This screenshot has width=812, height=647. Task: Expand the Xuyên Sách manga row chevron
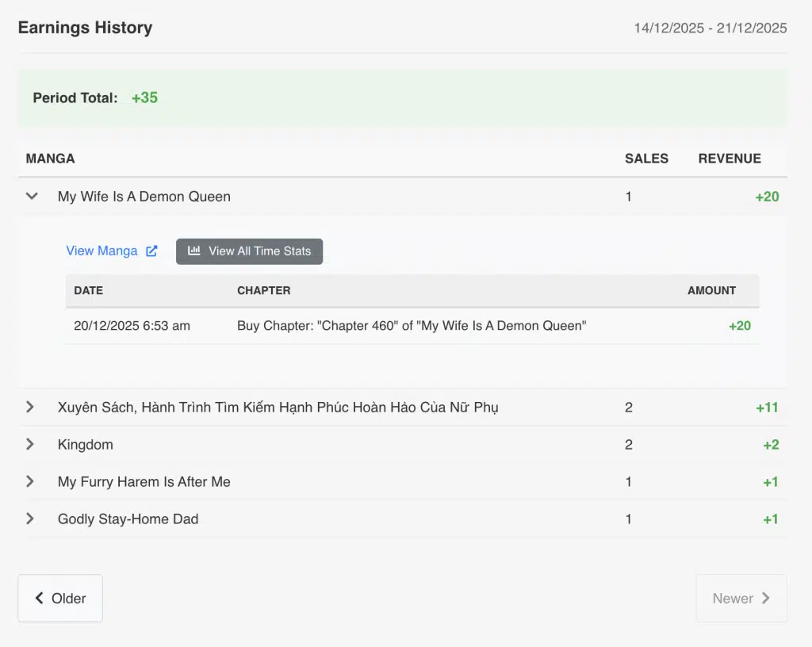30,408
